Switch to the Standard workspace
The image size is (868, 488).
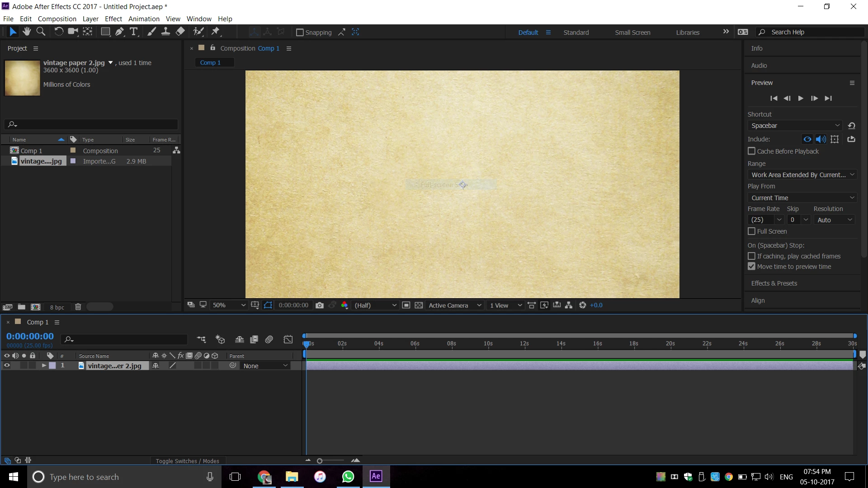pyautogui.click(x=576, y=33)
